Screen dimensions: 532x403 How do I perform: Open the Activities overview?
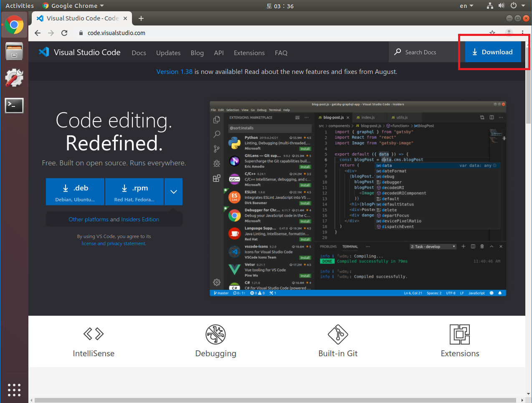(20, 6)
